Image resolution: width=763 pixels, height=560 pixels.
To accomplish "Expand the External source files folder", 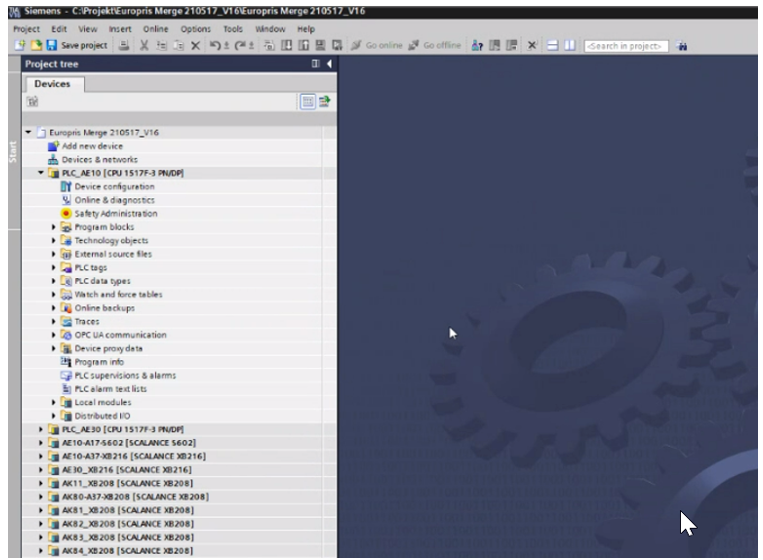I will coord(54,254).
